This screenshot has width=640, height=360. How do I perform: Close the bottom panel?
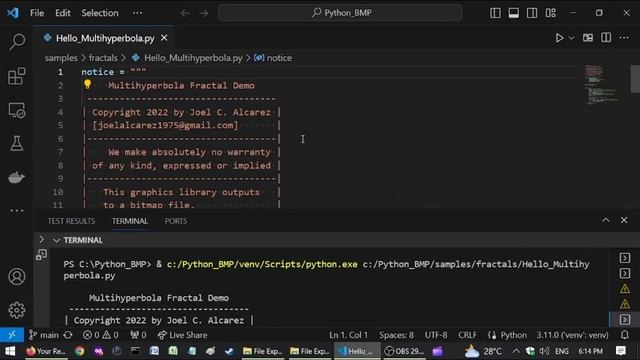[x=624, y=220]
